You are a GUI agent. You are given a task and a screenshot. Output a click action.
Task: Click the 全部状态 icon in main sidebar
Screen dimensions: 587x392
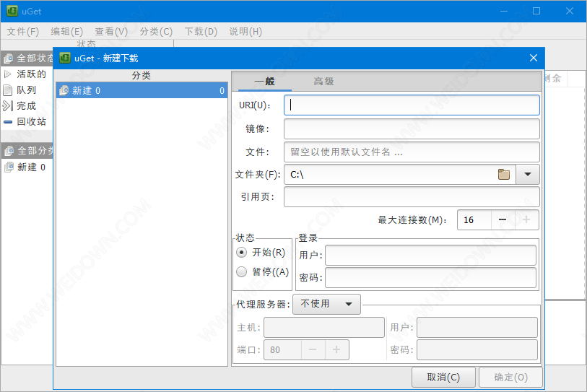(8, 58)
